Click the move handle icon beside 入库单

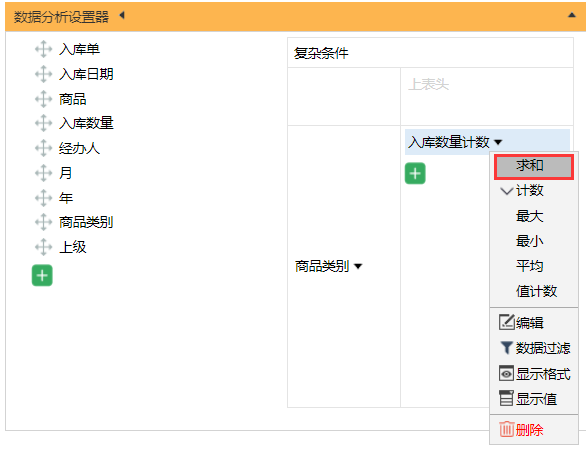click(43, 49)
